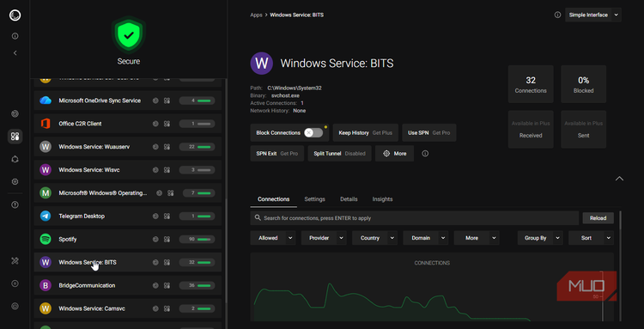
Task: Click the grid icon in Microsoft OneDrive row
Action: click(167, 101)
